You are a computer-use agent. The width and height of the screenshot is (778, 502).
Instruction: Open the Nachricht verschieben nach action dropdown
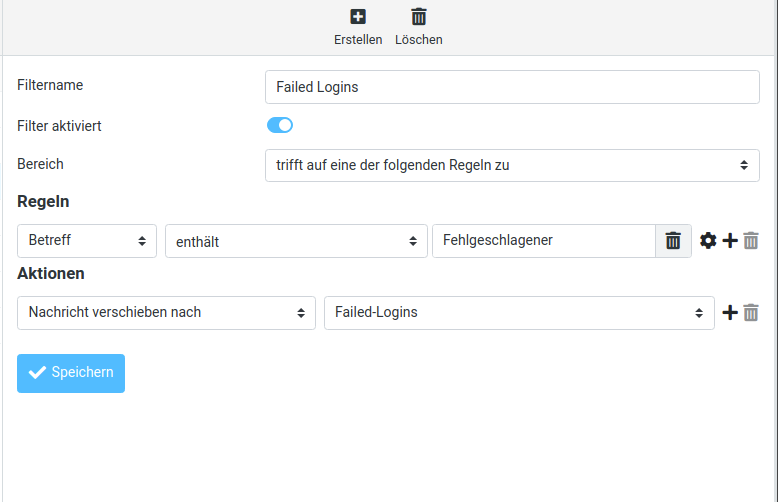tap(166, 313)
